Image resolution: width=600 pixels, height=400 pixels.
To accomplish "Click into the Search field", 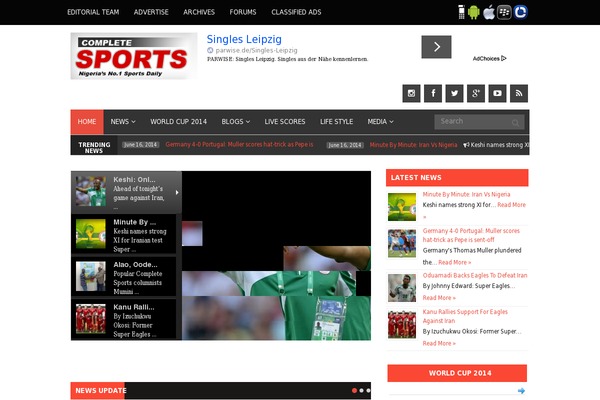I will 479,122.
